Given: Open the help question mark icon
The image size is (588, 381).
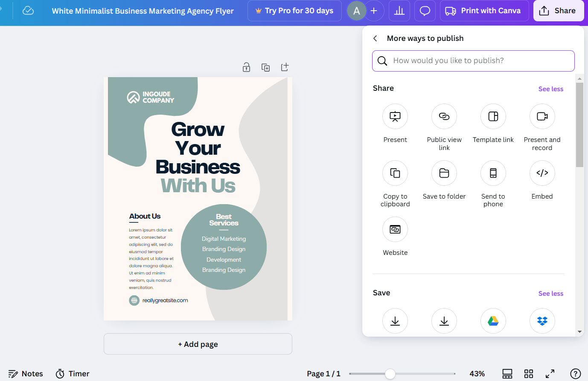Looking at the screenshot, I should (x=576, y=374).
